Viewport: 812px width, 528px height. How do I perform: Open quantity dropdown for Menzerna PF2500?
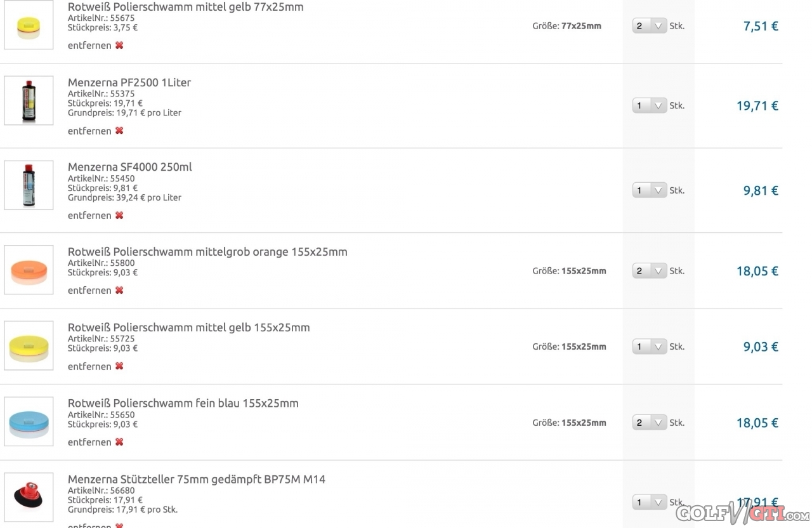650,105
